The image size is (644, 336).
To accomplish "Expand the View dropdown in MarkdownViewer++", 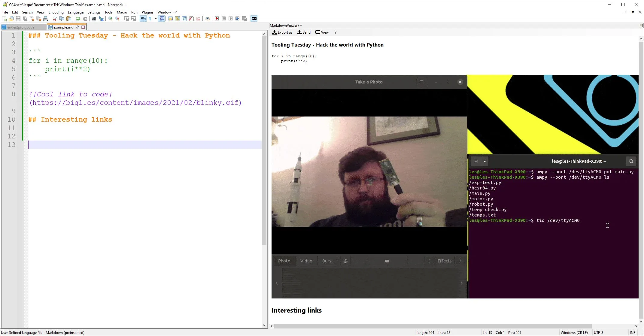I will coord(322,32).
